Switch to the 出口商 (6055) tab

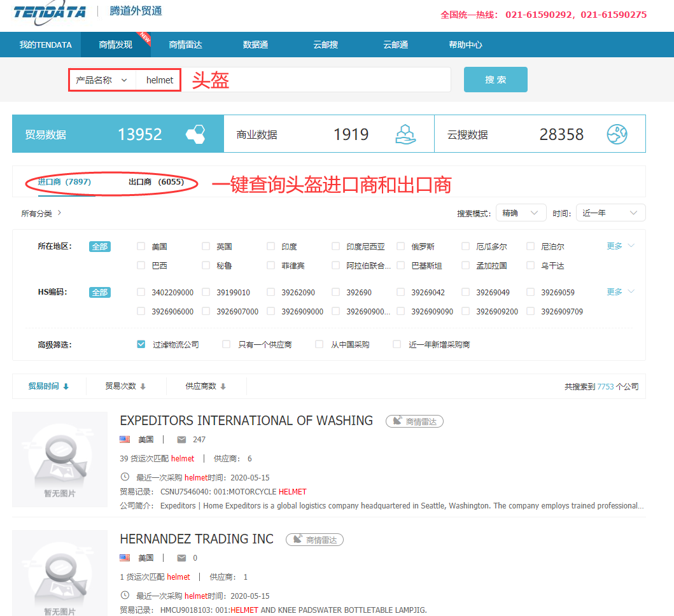tap(156, 182)
